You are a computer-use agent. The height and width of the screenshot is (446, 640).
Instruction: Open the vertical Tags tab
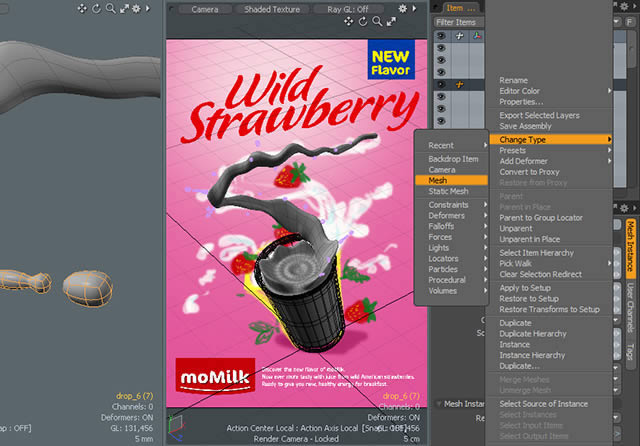pyautogui.click(x=631, y=351)
